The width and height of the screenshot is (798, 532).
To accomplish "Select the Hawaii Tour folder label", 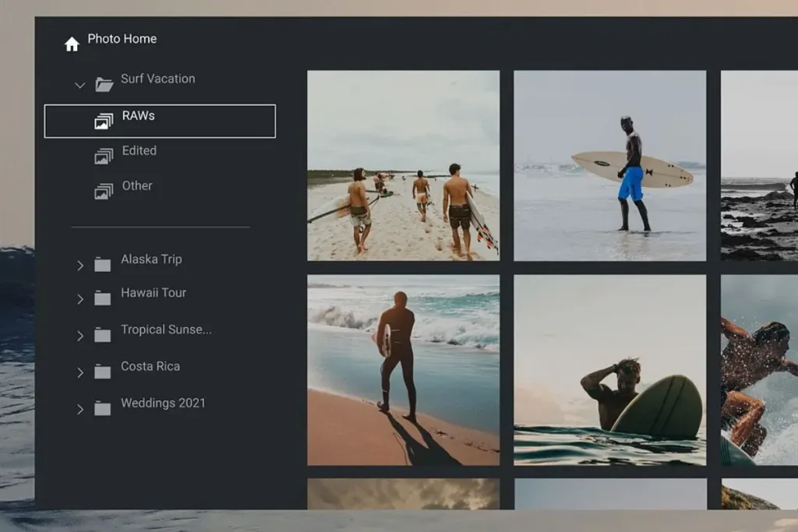I will tap(154, 294).
